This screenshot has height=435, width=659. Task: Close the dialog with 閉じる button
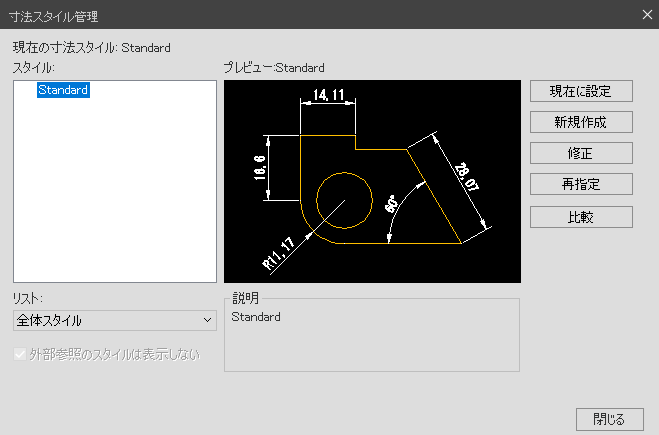pos(609,419)
